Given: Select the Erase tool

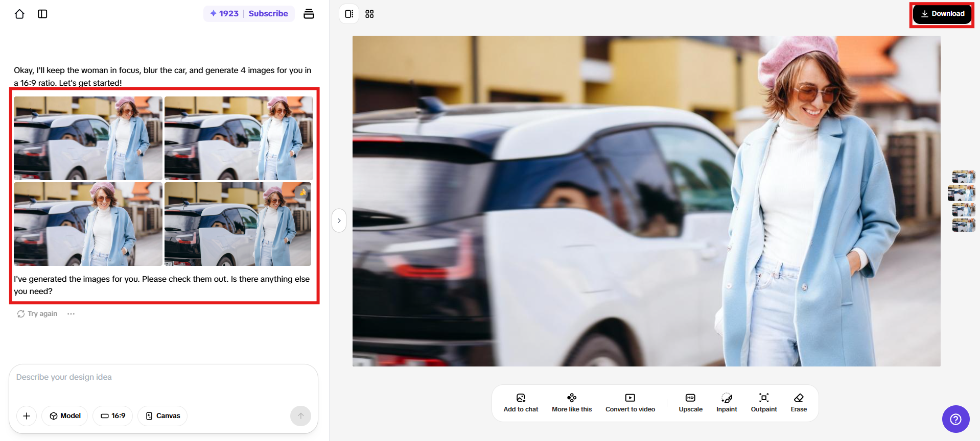Looking at the screenshot, I should click(x=799, y=403).
